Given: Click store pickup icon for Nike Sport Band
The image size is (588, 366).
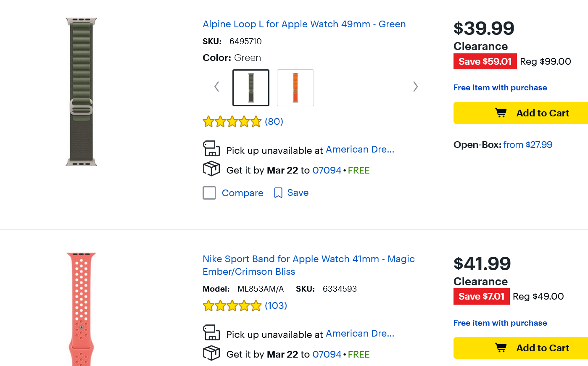Looking at the screenshot, I should (x=211, y=333).
